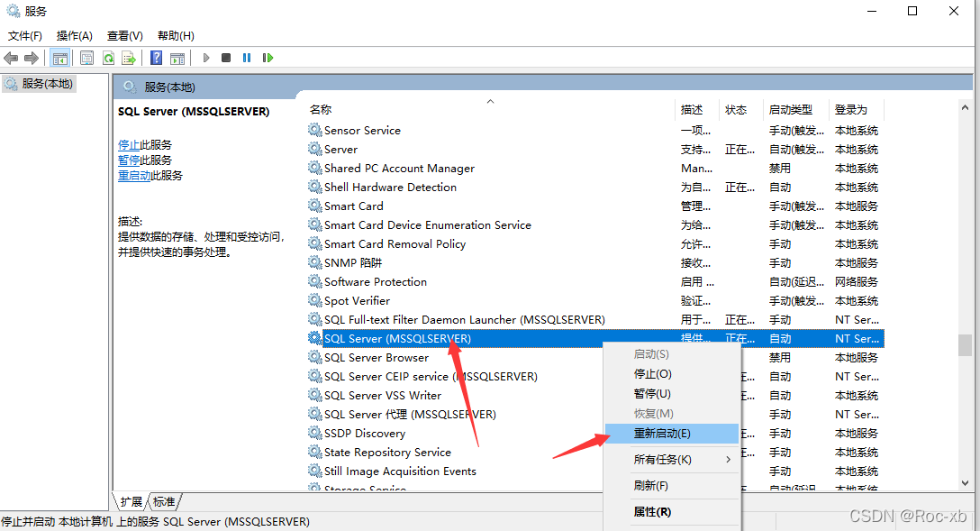
Task: Switch to the 标准 tab
Action: point(164,501)
